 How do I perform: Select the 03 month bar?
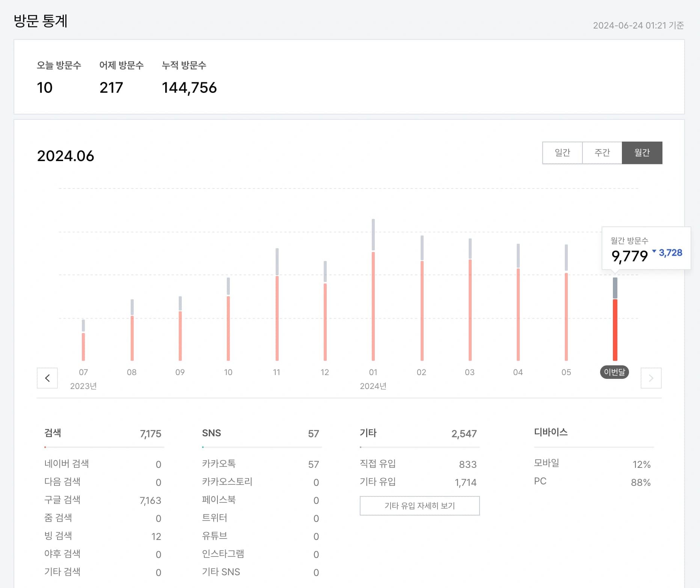(470, 299)
